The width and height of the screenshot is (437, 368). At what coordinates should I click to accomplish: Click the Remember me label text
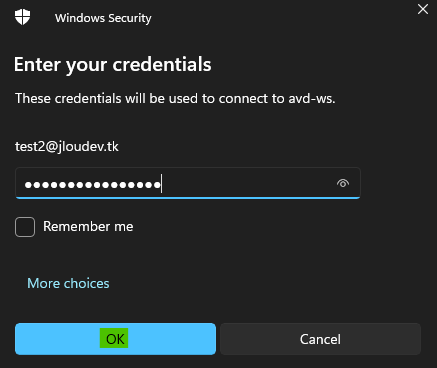pos(88,227)
